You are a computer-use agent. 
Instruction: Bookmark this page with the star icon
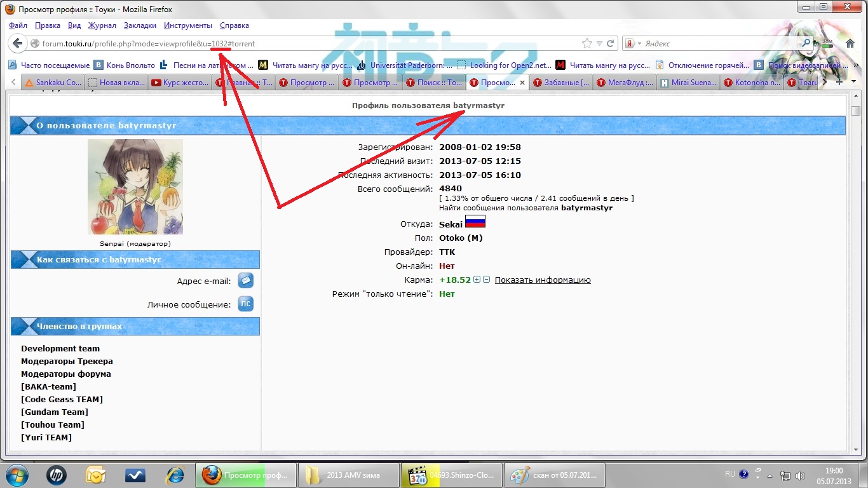(587, 44)
